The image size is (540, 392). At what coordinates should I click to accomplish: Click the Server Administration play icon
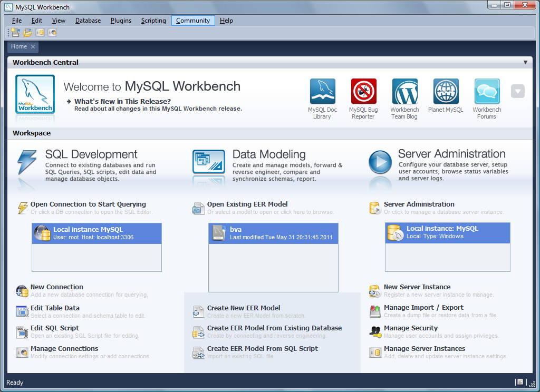[x=380, y=162]
